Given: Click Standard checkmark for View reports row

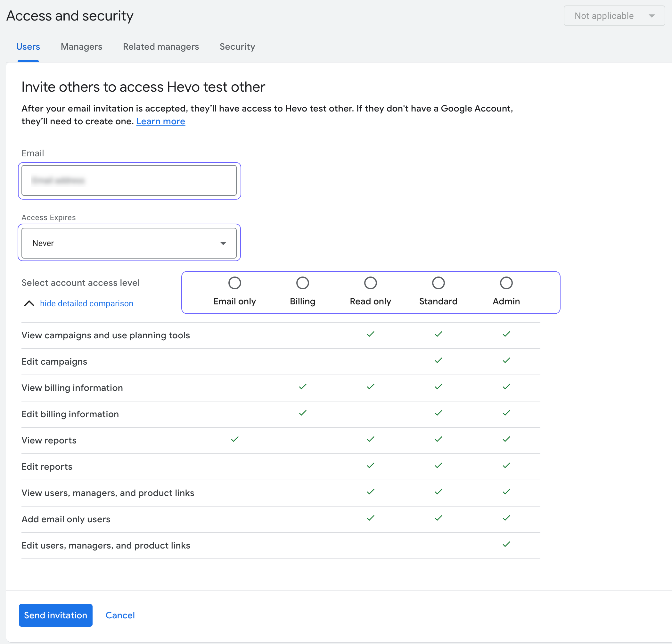Looking at the screenshot, I should coord(438,439).
